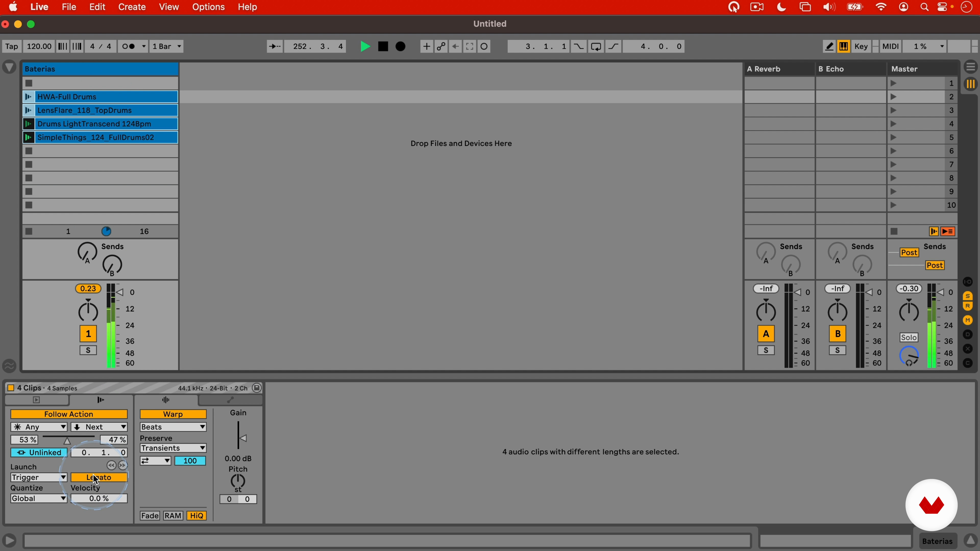Enable the MIDI Arrangement Overdub plus button

(426, 46)
